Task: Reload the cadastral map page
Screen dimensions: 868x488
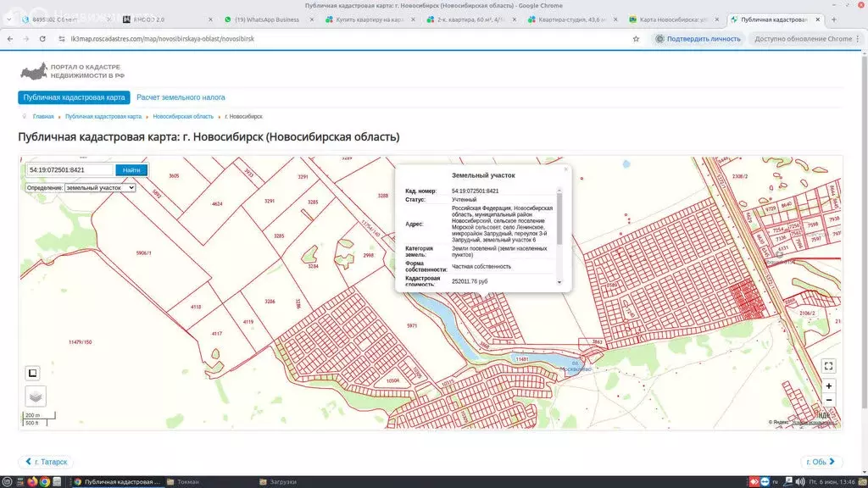Action: (42, 39)
